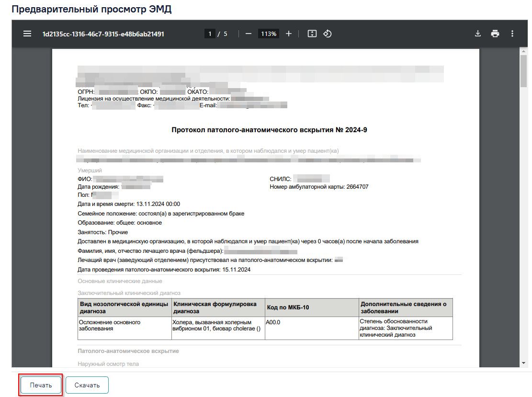532x397 pixels.
Task: Download the PDF via toolbar icon
Action: tap(478, 34)
